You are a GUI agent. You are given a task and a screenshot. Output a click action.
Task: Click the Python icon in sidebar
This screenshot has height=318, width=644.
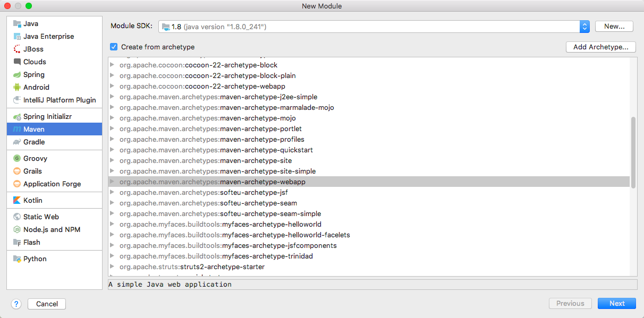pyautogui.click(x=17, y=259)
